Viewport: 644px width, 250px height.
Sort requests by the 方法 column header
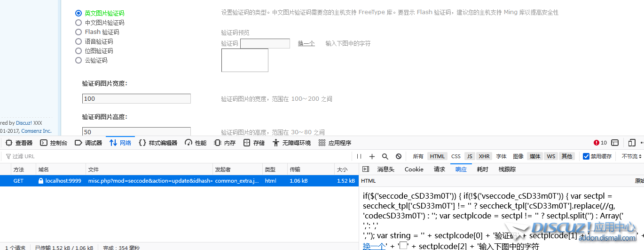(x=19, y=169)
